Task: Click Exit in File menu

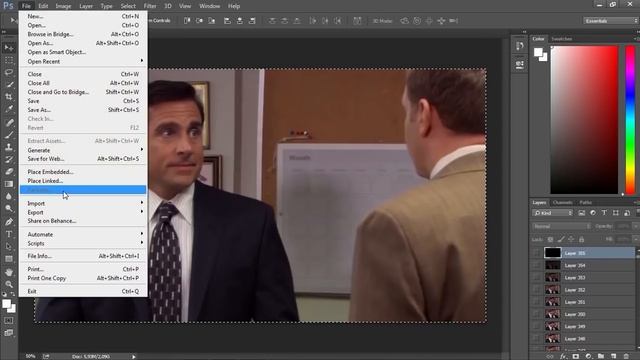Action: [x=83, y=291]
